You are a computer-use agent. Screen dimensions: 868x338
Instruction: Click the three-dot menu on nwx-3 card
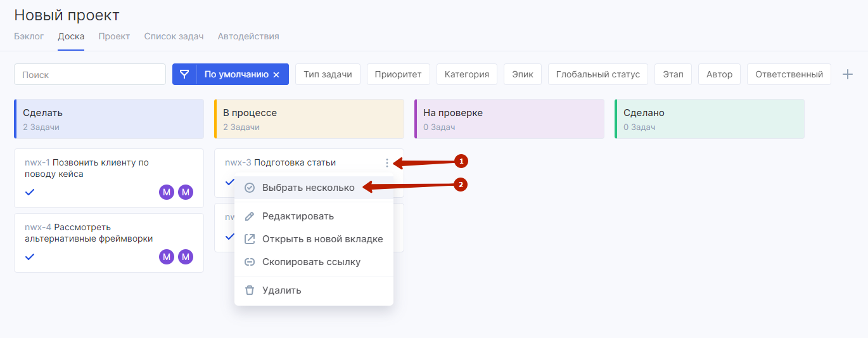point(387,163)
